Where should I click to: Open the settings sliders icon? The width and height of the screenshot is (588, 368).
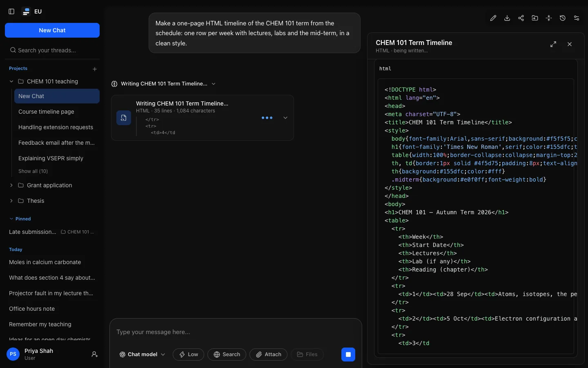[577, 18]
